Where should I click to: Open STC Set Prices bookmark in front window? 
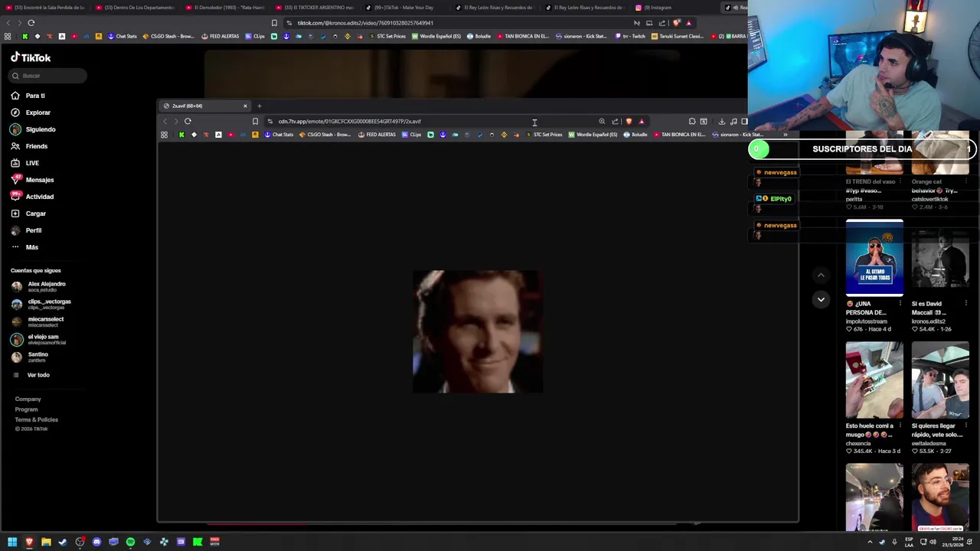[x=544, y=135]
